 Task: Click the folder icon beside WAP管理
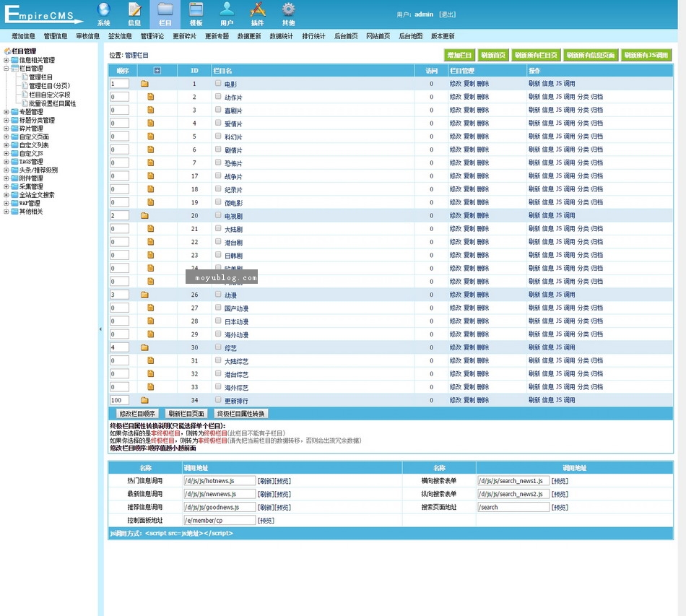click(15, 204)
